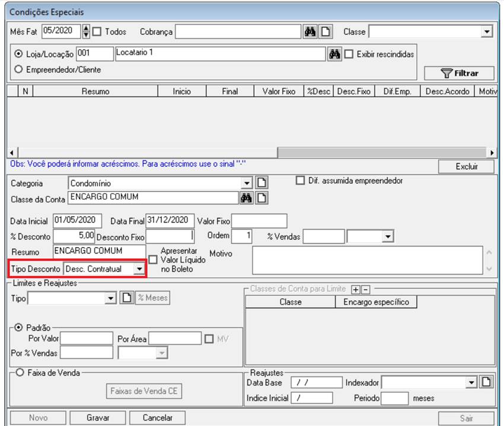The image size is (504, 426).
Task: Click the Data Inicial field
Action: [78, 221]
